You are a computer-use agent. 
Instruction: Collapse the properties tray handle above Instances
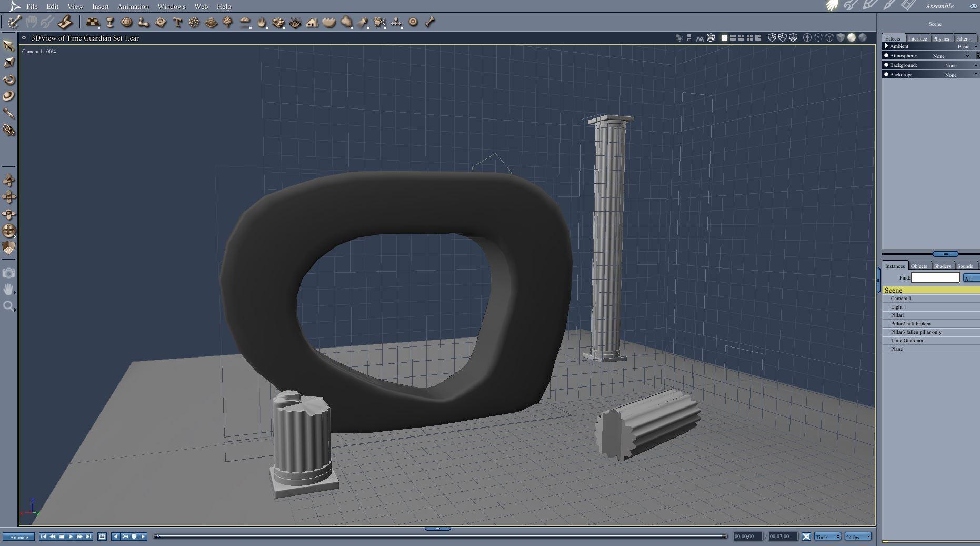[945, 254]
